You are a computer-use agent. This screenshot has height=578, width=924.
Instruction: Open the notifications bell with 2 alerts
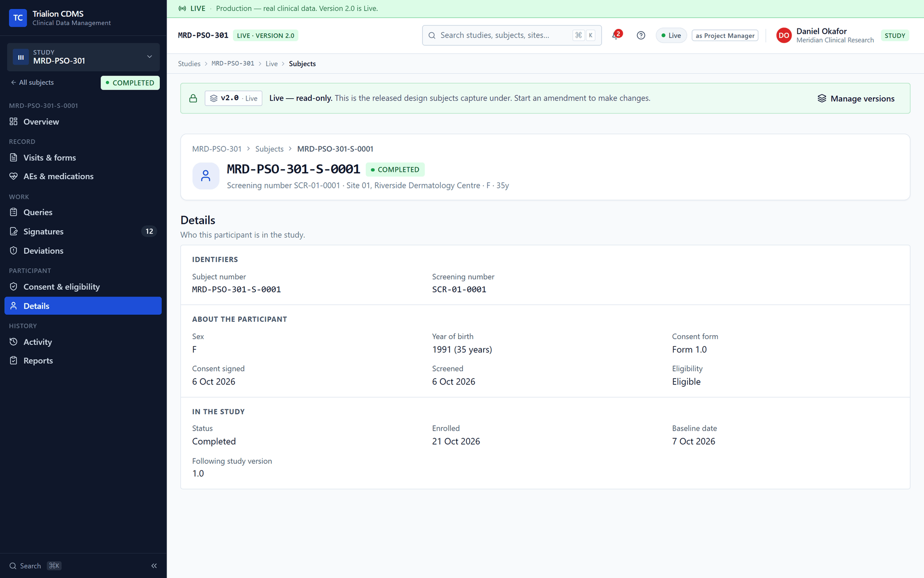(616, 35)
